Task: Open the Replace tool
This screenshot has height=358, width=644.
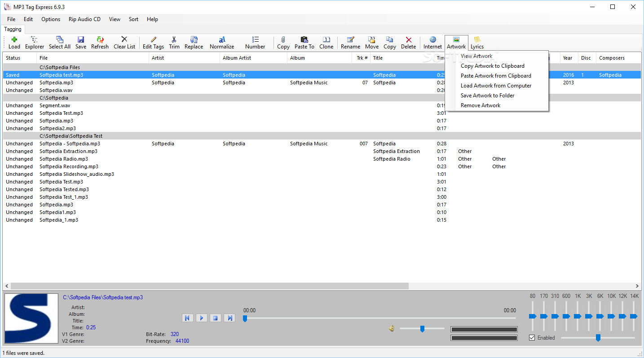Action: tap(194, 43)
